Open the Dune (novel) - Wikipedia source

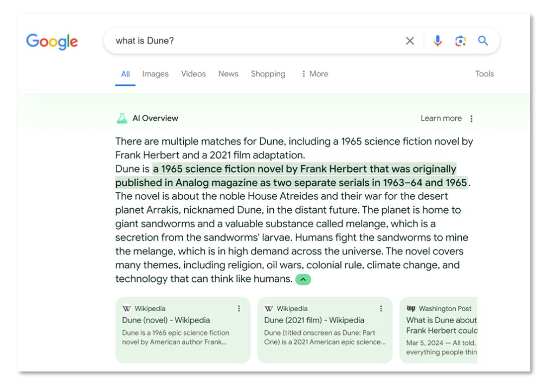pyautogui.click(x=166, y=320)
